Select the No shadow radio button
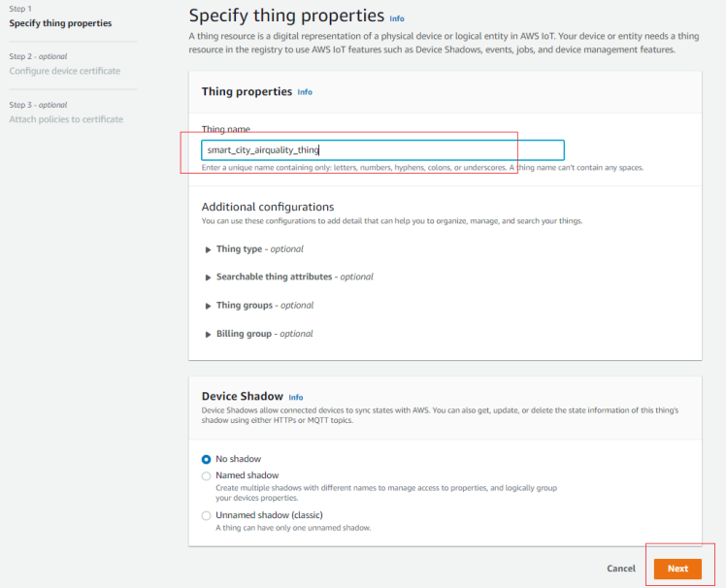The image size is (726, 588). pyautogui.click(x=206, y=459)
